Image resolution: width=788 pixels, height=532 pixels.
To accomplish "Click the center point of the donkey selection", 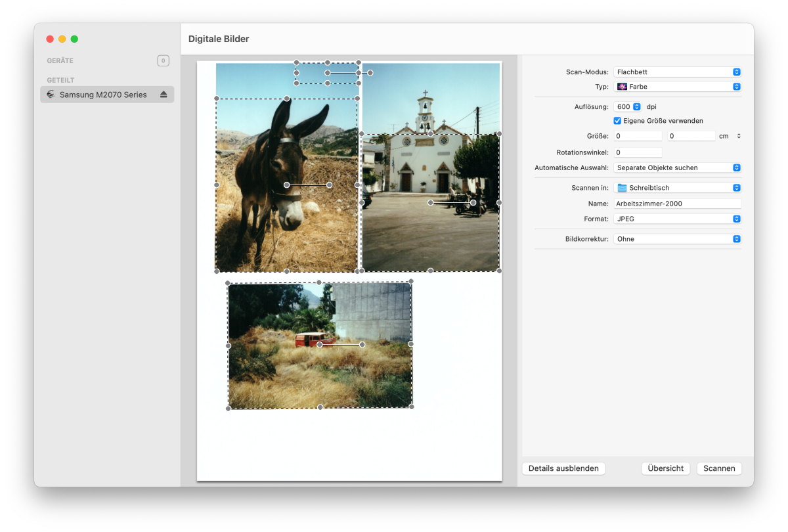I will click(x=287, y=185).
